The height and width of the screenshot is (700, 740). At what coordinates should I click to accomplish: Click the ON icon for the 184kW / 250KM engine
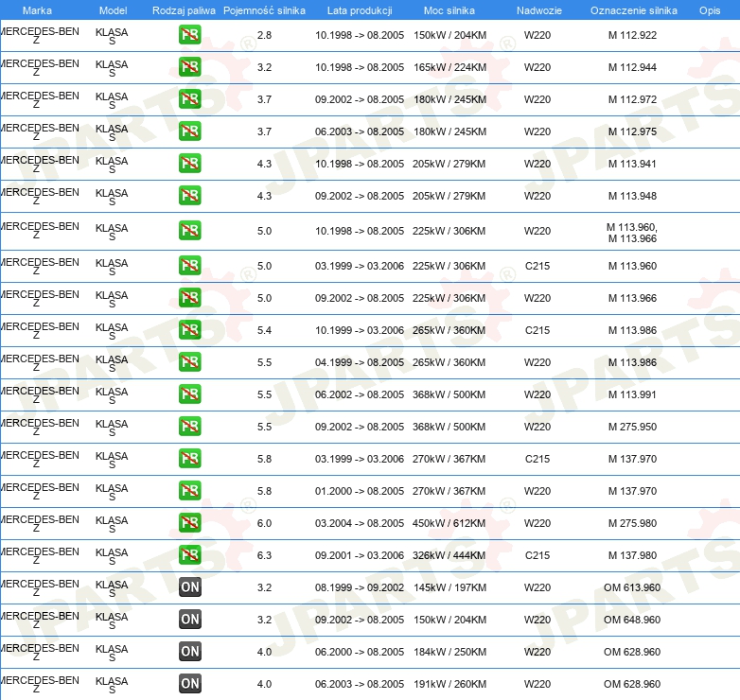coord(190,652)
